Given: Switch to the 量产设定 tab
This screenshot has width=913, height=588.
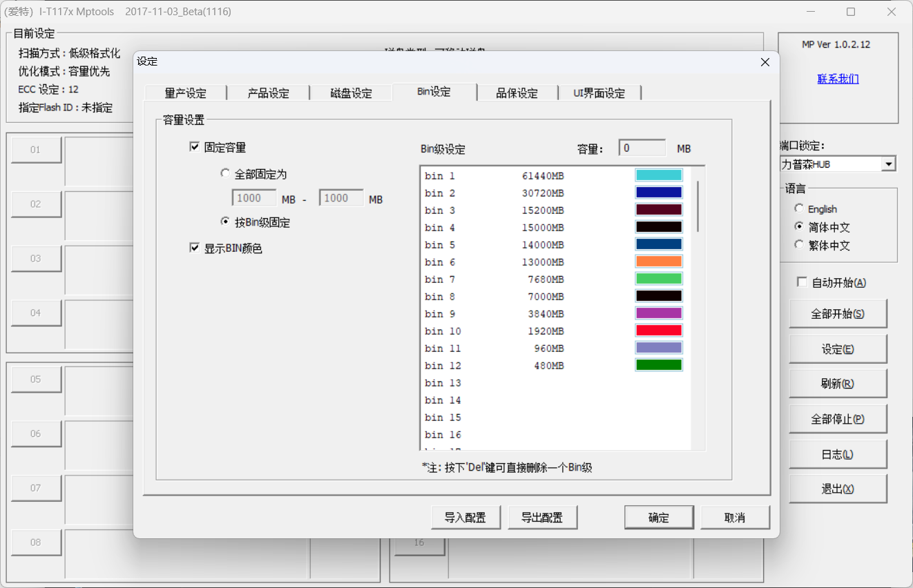Looking at the screenshot, I should (185, 93).
